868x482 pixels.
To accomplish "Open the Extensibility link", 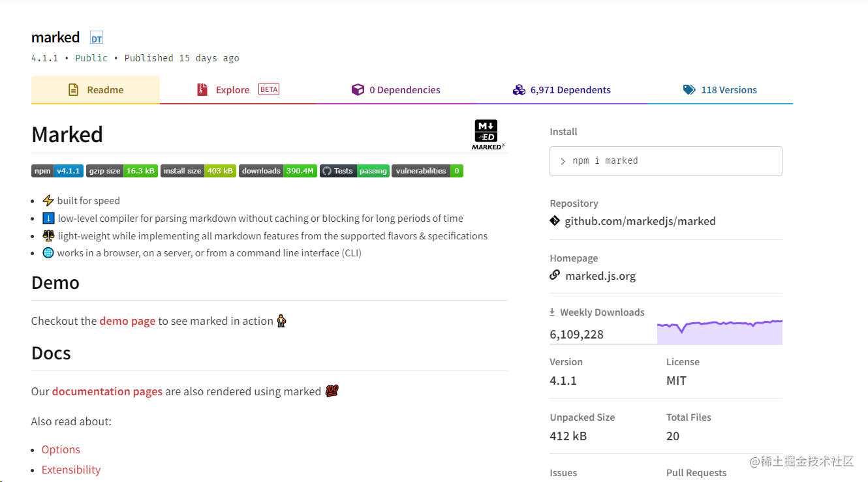I will pos(71,470).
